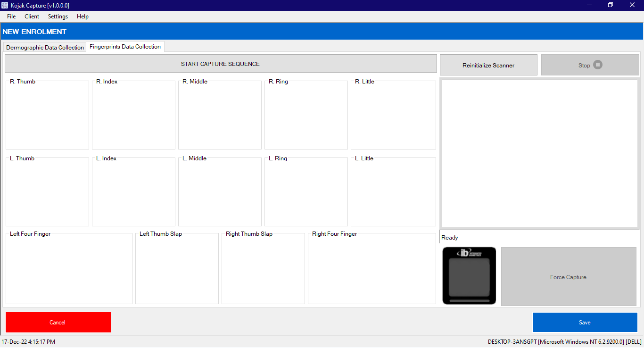The image size is (644, 348).
Task: Select the Right Thumb Slap box
Action: coord(263,269)
